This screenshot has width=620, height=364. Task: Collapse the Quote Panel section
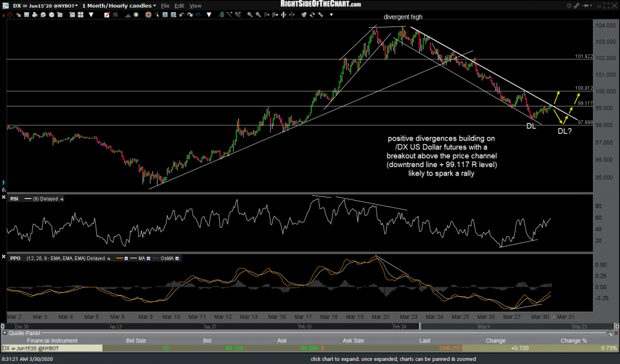[3, 333]
